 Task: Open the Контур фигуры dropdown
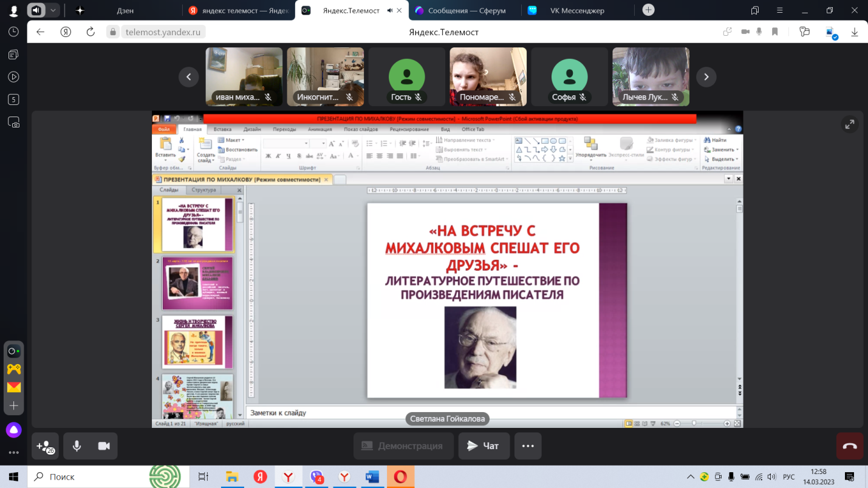pyautogui.click(x=671, y=149)
